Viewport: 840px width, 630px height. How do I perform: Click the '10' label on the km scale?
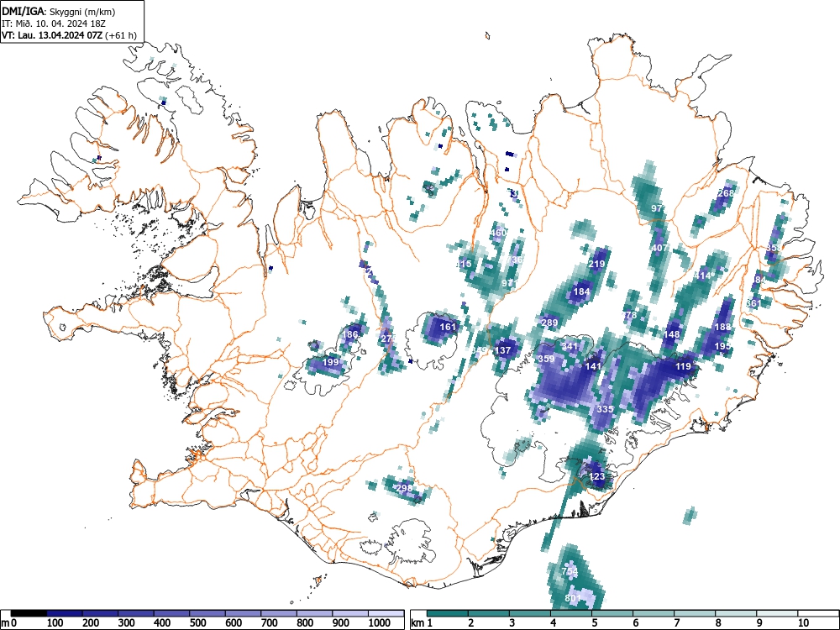coord(803,623)
